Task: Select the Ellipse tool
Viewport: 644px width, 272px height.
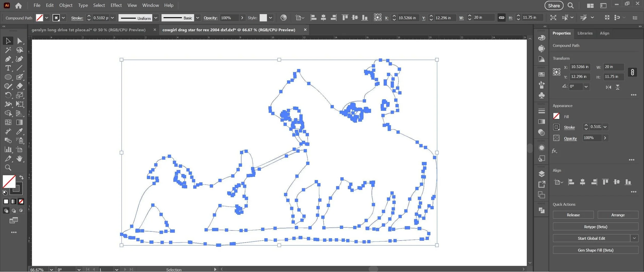Action: point(8,77)
